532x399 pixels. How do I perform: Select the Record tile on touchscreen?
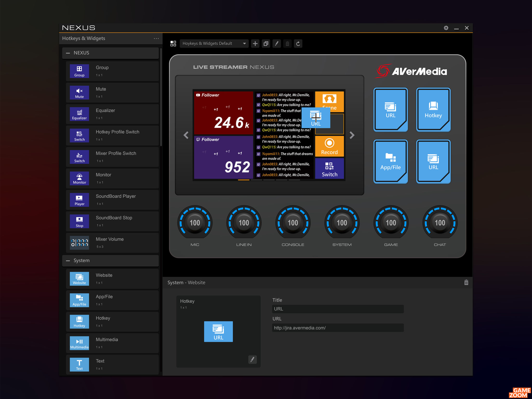(x=329, y=146)
